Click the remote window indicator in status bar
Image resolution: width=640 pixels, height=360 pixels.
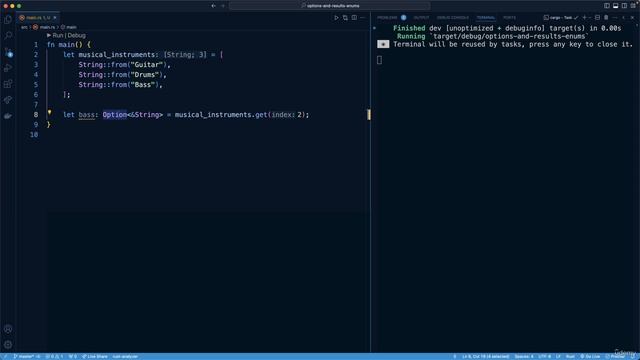tap(5, 356)
